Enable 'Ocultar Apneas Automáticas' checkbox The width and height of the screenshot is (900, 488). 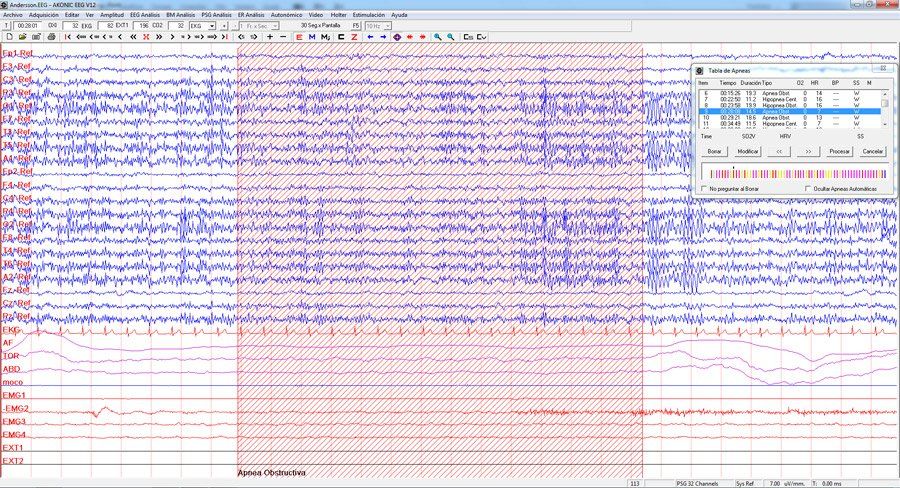[808, 188]
